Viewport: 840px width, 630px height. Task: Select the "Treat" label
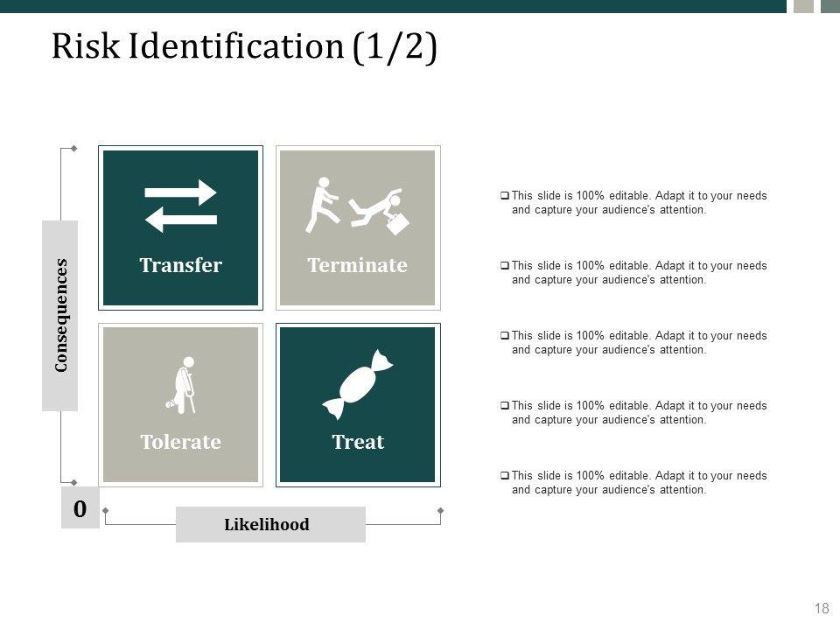(358, 442)
